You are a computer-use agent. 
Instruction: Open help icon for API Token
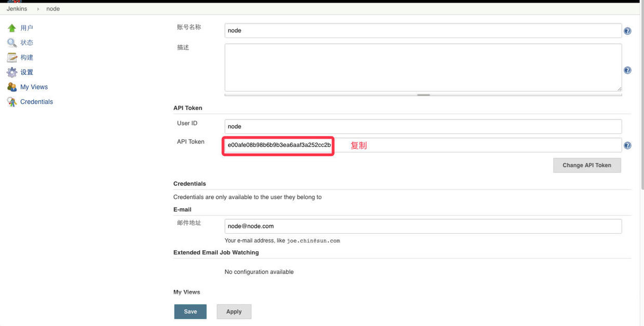click(x=627, y=145)
